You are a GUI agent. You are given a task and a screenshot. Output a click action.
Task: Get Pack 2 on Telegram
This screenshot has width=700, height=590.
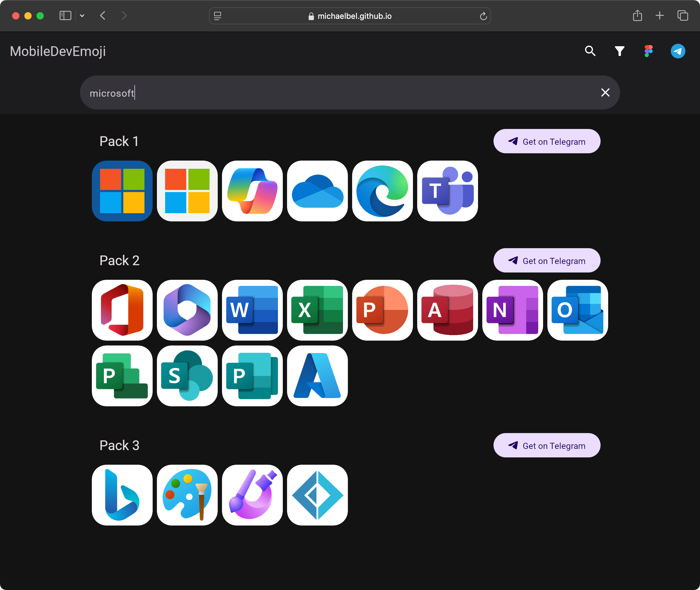(x=547, y=261)
